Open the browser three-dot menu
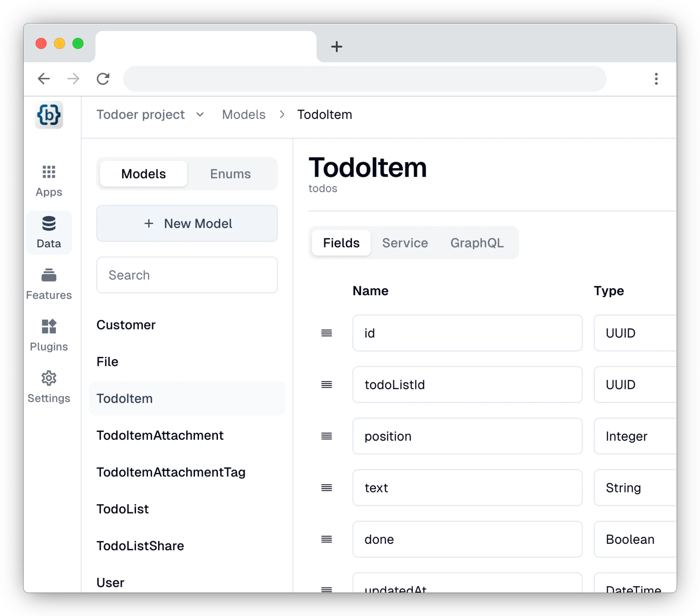This screenshot has height=616, width=700. click(656, 79)
